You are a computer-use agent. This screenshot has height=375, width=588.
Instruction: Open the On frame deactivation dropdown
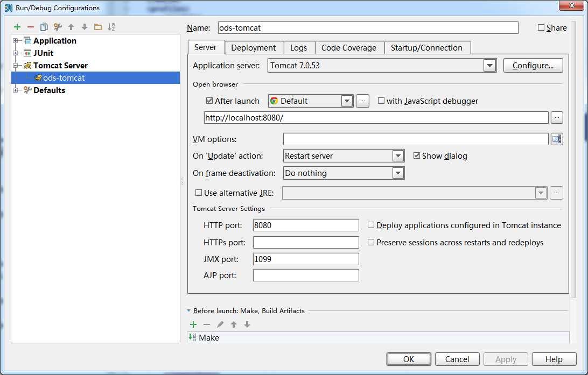pyautogui.click(x=398, y=173)
